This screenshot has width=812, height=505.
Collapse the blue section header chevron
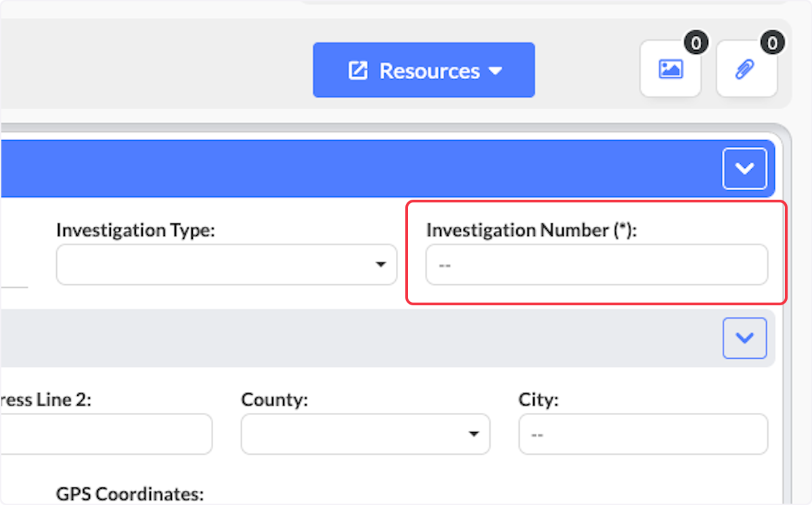pyautogui.click(x=744, y=169)
